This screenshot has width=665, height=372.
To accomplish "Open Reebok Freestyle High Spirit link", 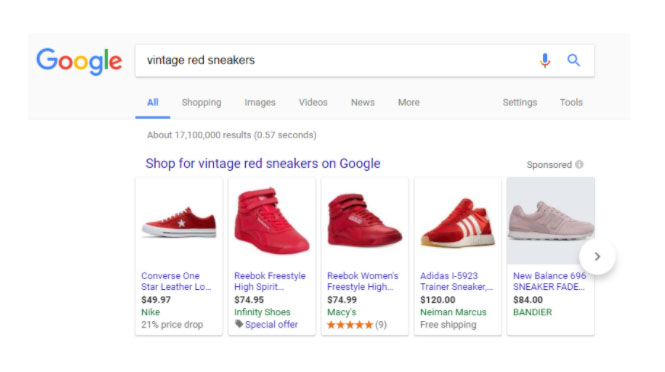I will (x=270, y=281).
